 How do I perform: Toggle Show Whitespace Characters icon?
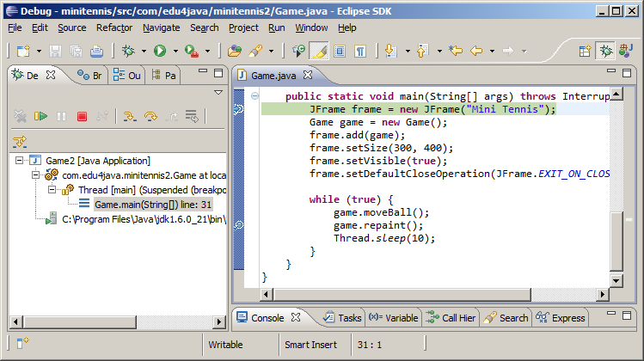coord(360,51)
